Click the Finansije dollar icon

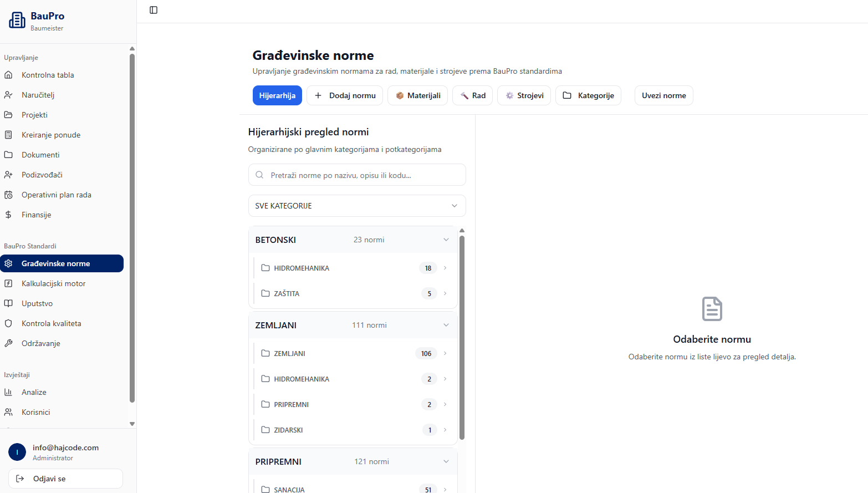tap(8, 215)
